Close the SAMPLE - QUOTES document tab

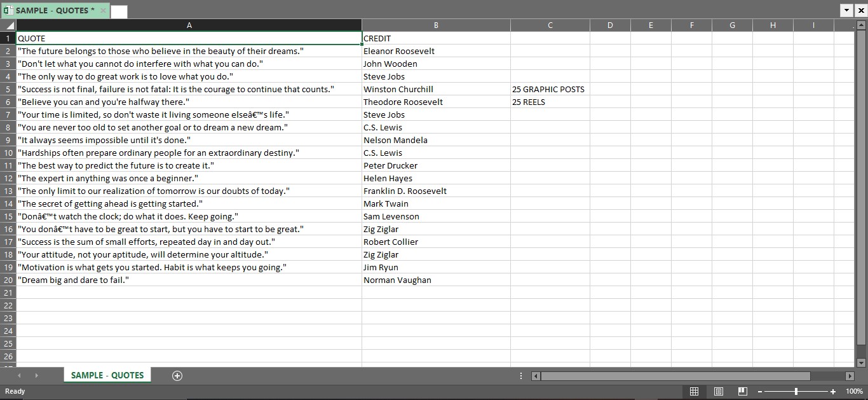[x=103, y=11]
